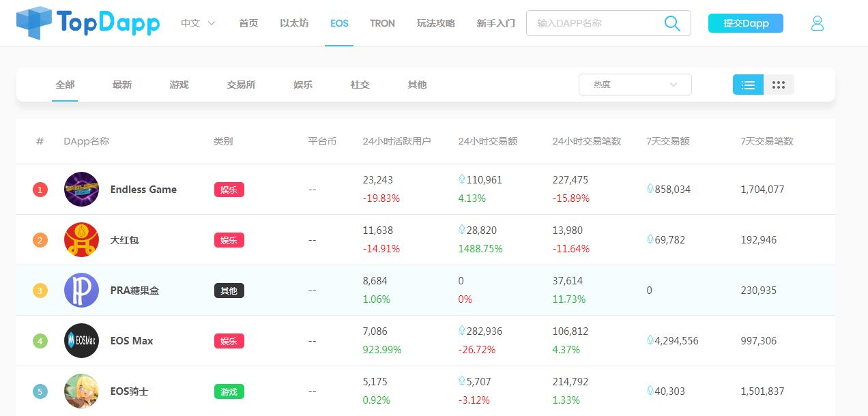Open EOS骑士 name link

(x=129, y=391)
